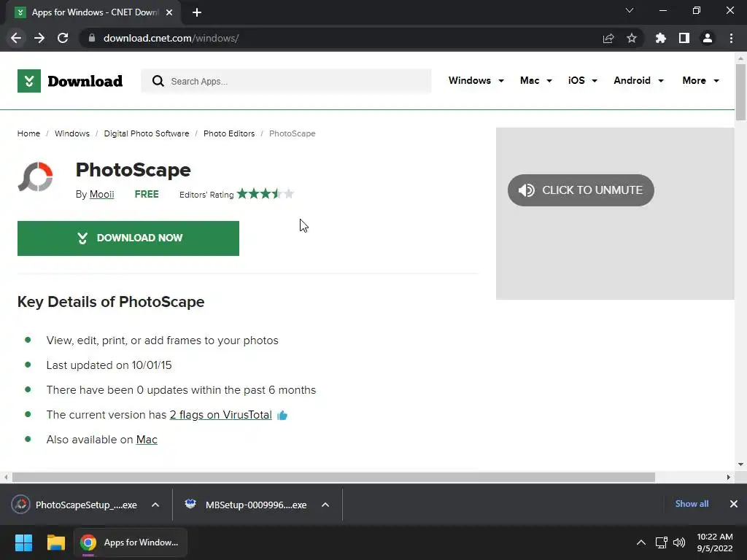The image size is (747, 560).
Task: Click the PhotoScape title heading
Action: tap(133, 170)
